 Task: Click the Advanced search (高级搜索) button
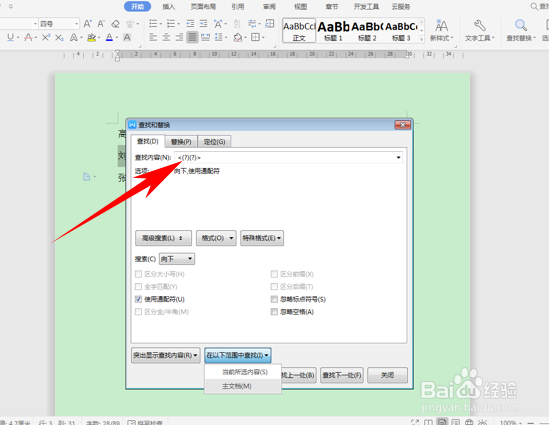(164, 238)
